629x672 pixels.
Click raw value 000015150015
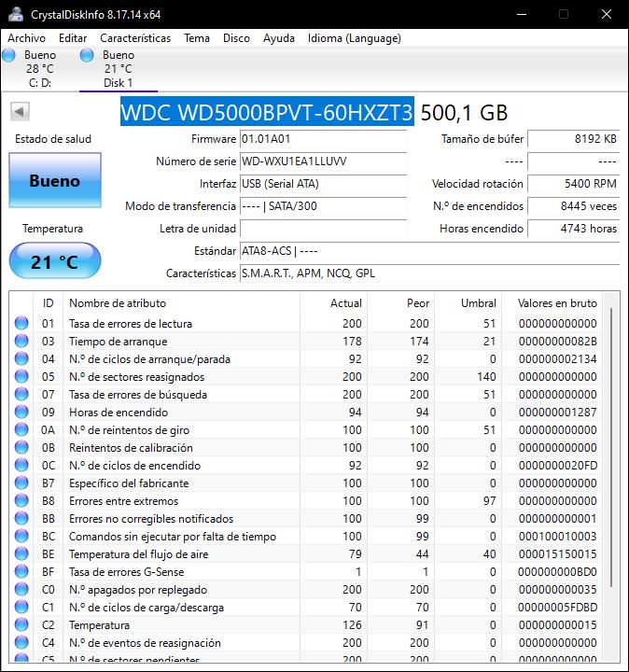557,553
